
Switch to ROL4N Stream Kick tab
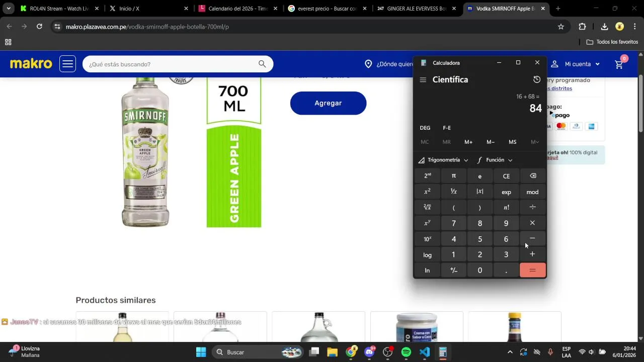pyautogui.click(x=59, y=9)
